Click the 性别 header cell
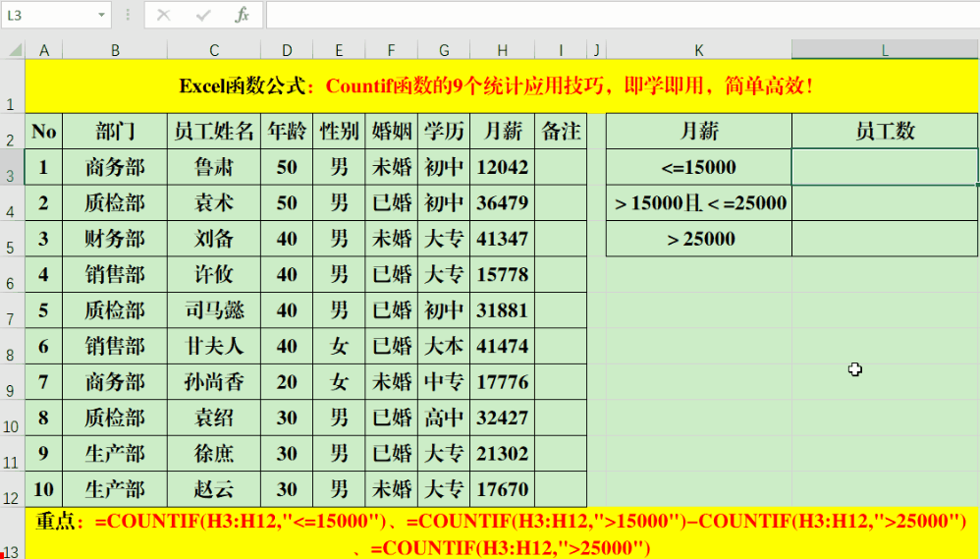The width and height of the screenshot is (980, 559). tap(339, 132)
